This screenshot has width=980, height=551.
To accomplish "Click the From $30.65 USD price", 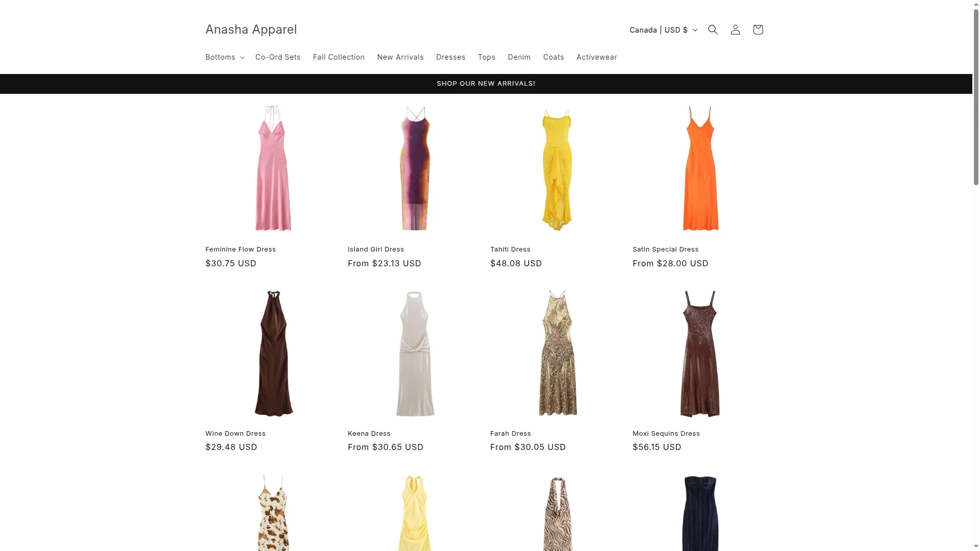I will [x=385, y=447].
